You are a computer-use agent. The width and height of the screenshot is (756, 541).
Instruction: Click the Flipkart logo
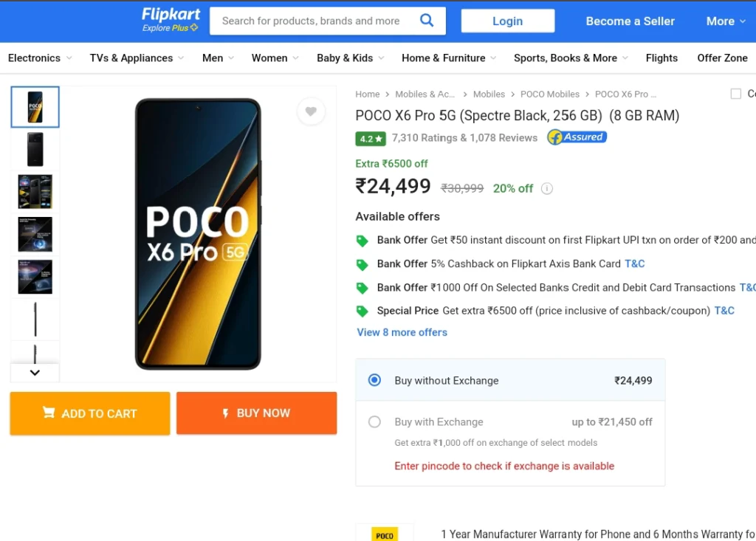171,20
